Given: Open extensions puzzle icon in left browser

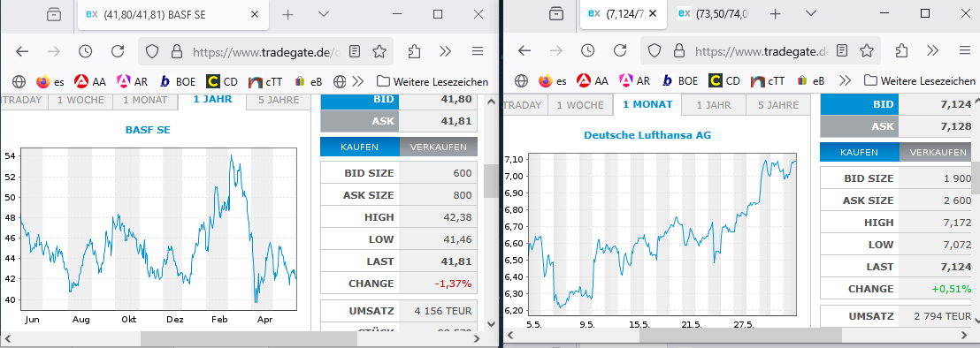Looking at the screenshot, I should tap(414, 51).
